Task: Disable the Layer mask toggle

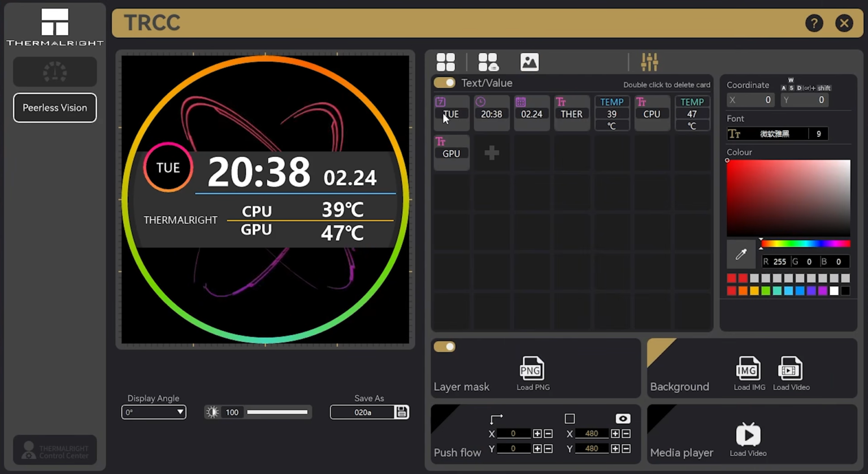Action: pyautogui.click(x=444, y=346)
